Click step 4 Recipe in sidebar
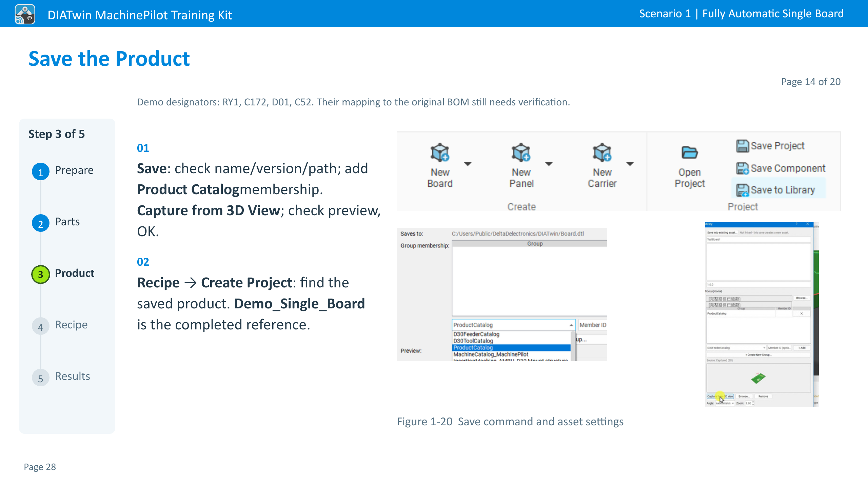Viewport: 868px width, 488px height. pos(60,325)
